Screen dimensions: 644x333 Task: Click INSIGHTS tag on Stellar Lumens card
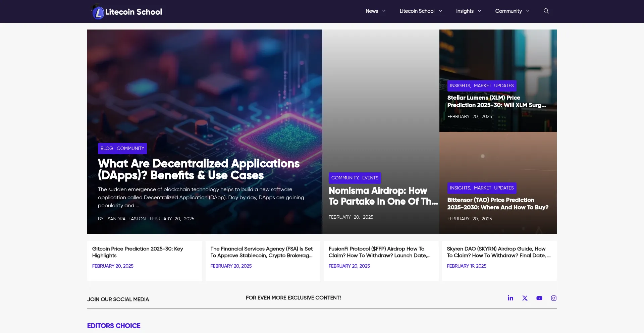click(460, 86)
